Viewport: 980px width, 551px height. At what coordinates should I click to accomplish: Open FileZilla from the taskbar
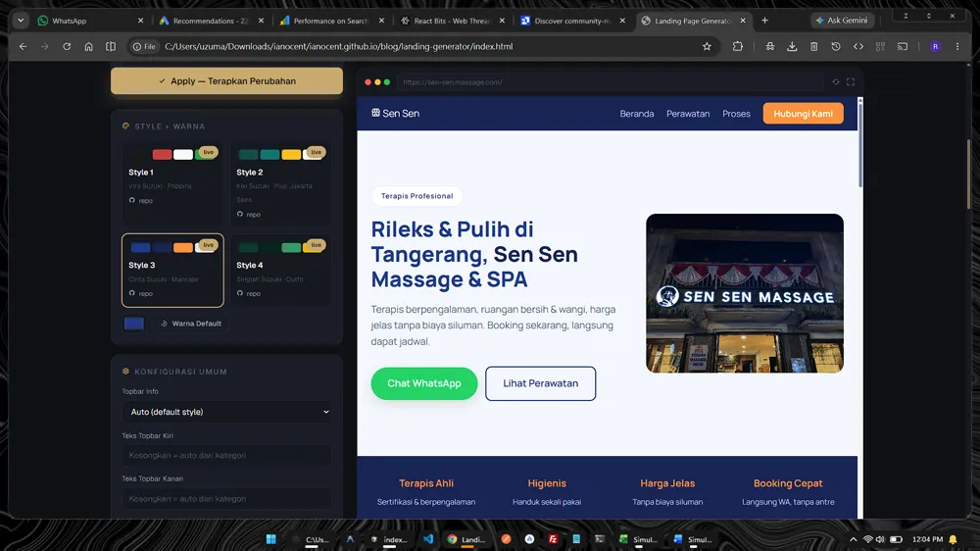[x=553, y=539]
